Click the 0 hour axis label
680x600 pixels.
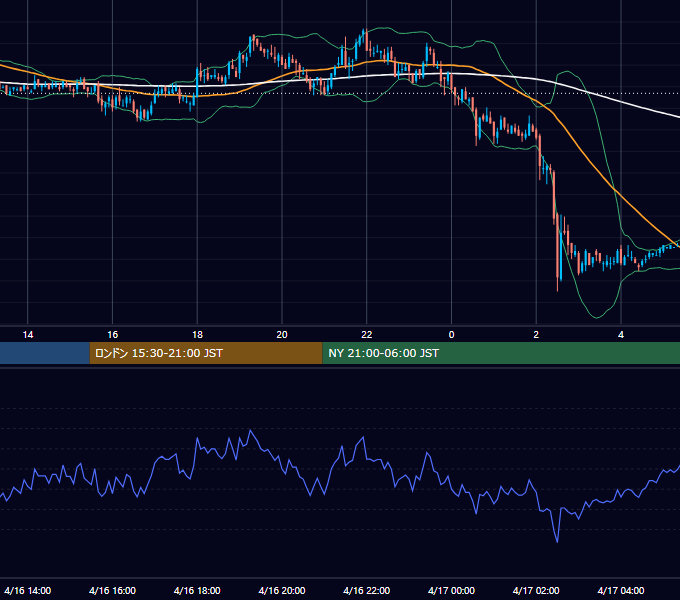click(x=451, y=335)
